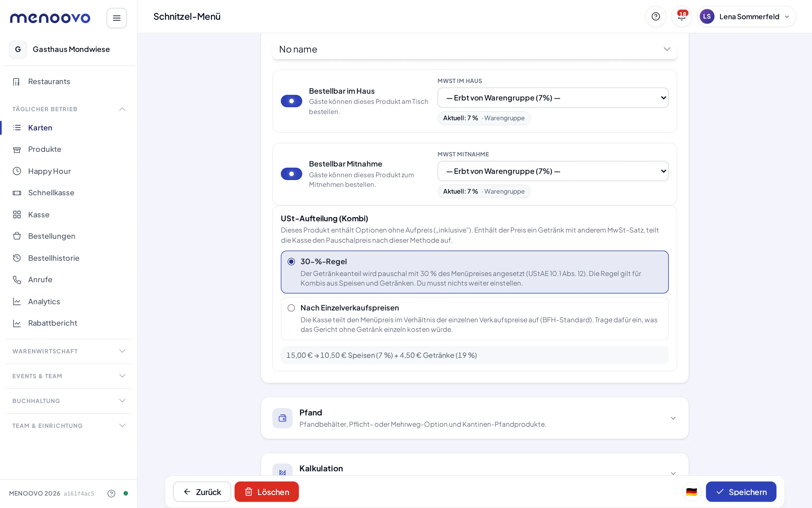Toggle the hamburger sidebar menu button
The height and width of the screenshot is (508, 812).
click(116, 18)
